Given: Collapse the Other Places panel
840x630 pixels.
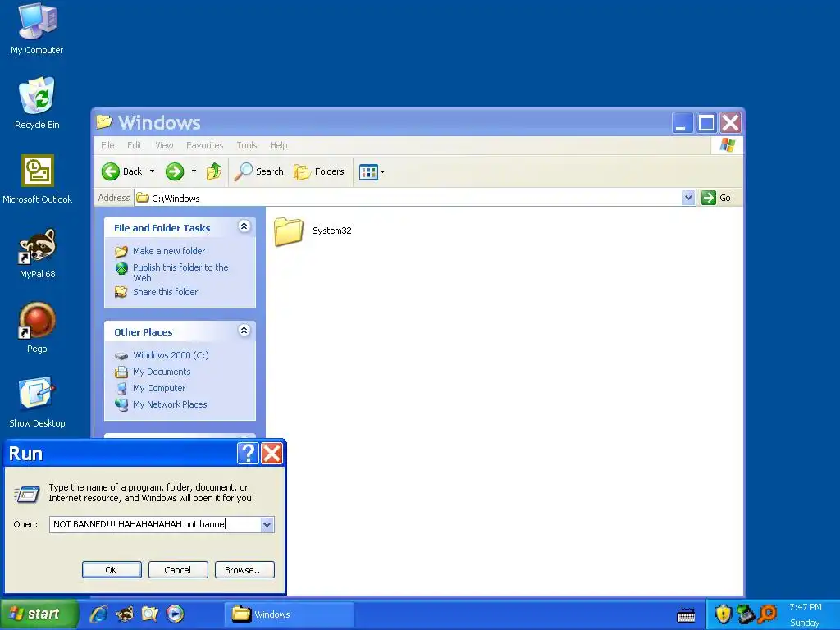Looking at the screenshot, I should click(244, 330).
